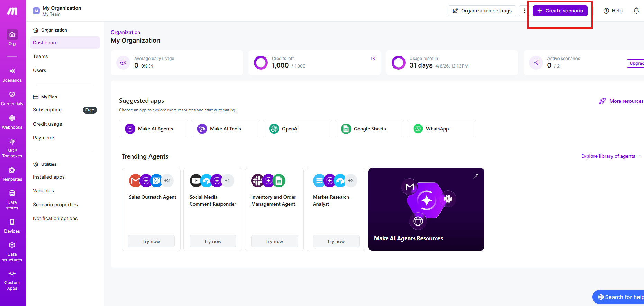The width and height of the screenshot is (644, 306).
Task: Click the Create scenario button
Action: [560, 11]
